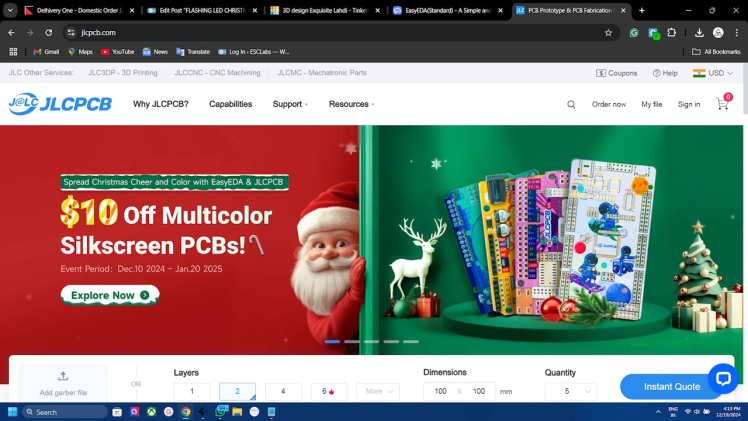This screenshot has width=748, height=421.
Task: Click the JLCPCB logo
Action: point(60,103)
